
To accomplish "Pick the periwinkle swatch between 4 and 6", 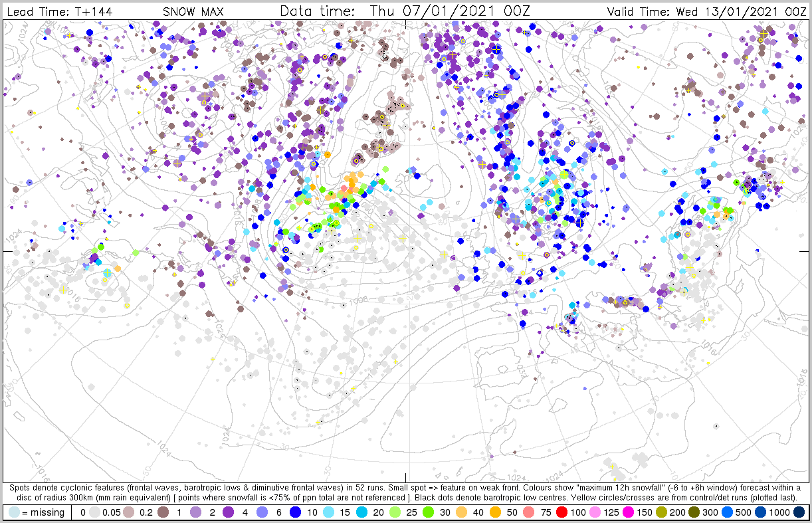I will pyautogui.click(x=262, y=512).
